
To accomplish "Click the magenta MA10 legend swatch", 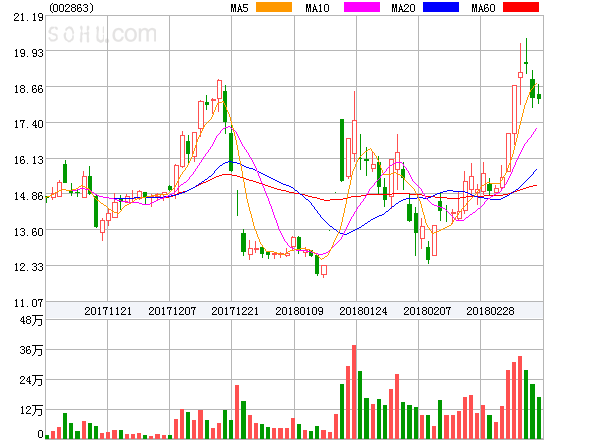I will 362,7.
